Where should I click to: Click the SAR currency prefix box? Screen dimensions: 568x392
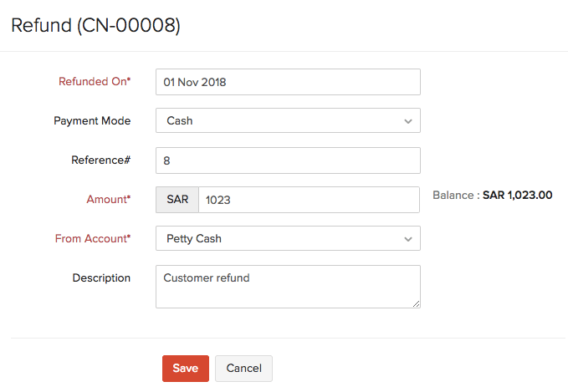(177, 200)
